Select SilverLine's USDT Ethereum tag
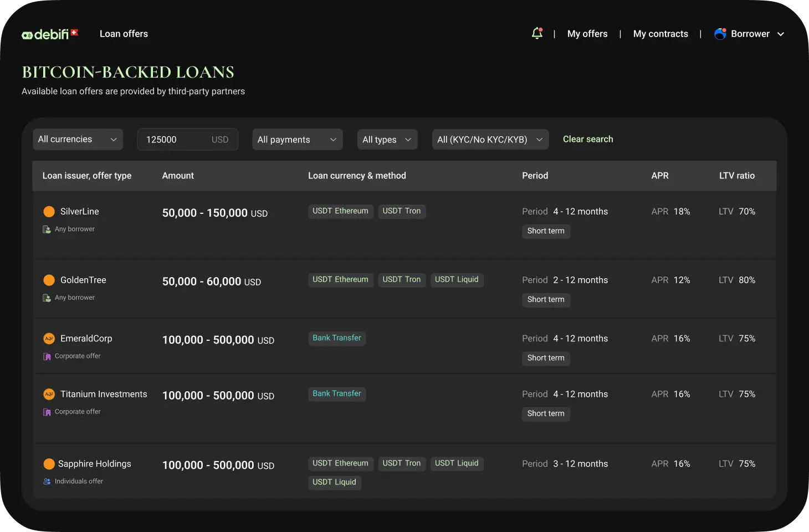809x532 pixels. click(340, 211)
